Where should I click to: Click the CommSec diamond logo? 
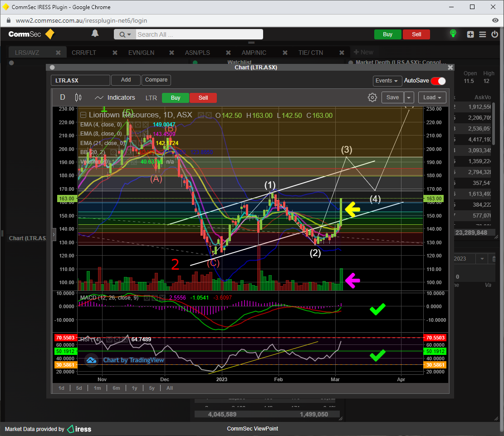pos(50,34)
